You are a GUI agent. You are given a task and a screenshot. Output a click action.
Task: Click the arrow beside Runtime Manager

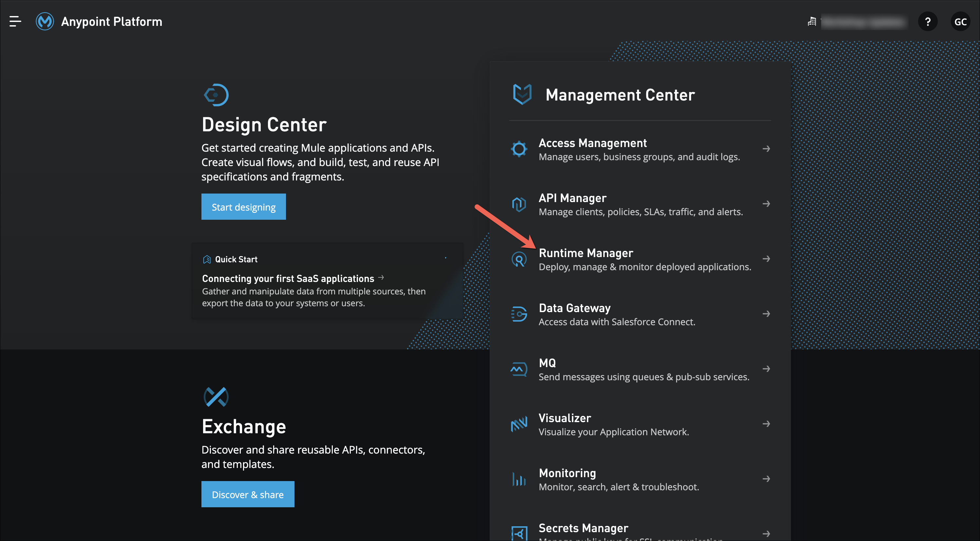(766, 259)
